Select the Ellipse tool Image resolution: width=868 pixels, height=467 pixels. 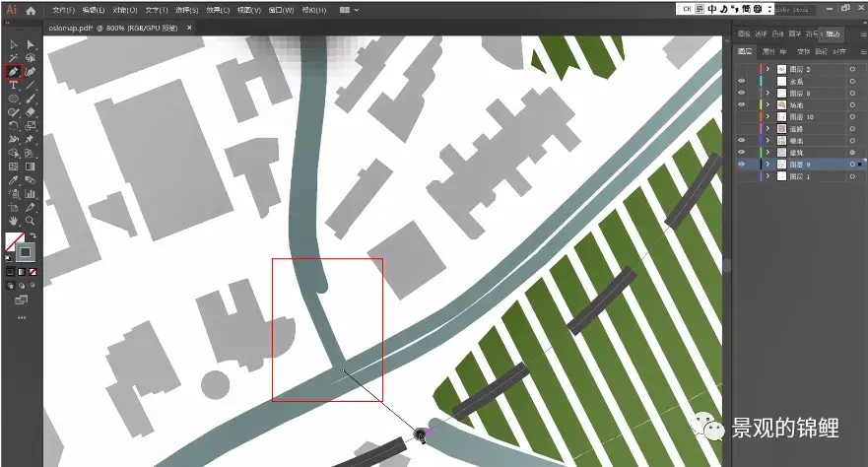coord(14,100)
